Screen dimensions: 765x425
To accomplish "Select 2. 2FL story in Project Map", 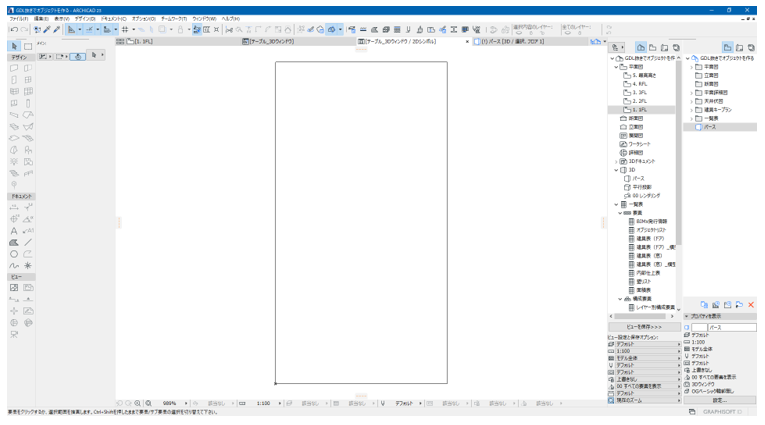I will click(x=640, y=101).
